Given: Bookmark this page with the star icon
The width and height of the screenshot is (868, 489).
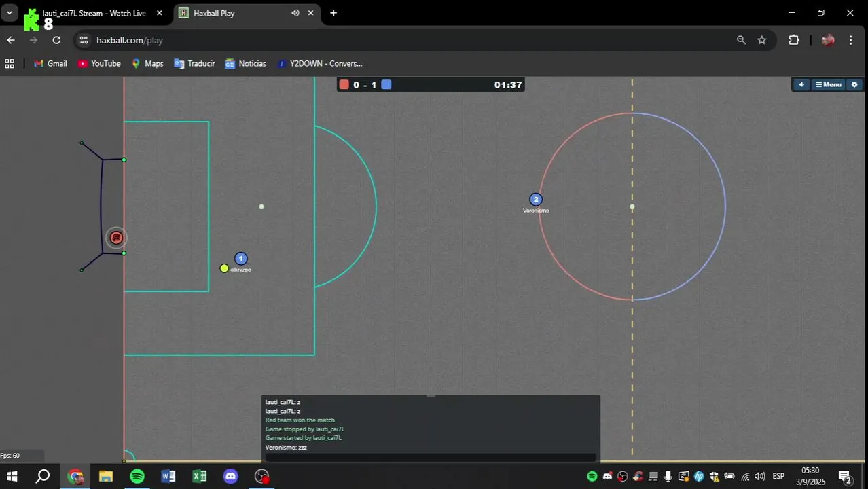Looking at the screenshot, I should 762,40.
